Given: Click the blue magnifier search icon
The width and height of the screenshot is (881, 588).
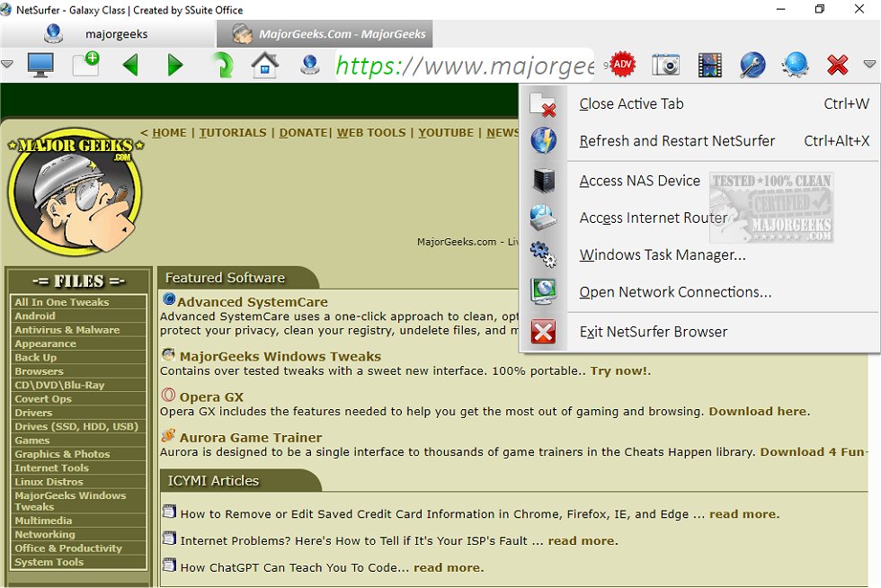Looking at the screenshot, I should tap(752, 66).
